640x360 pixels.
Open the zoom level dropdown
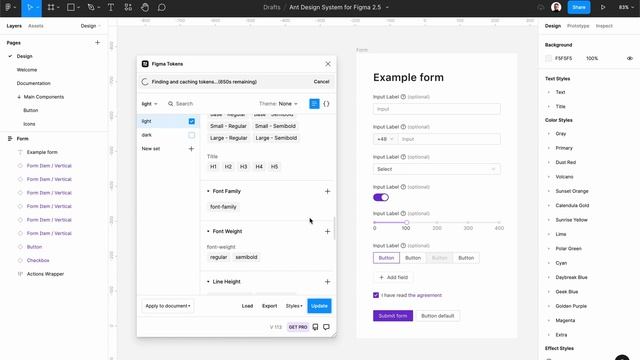pyautogui.click(x=626, y=7)
